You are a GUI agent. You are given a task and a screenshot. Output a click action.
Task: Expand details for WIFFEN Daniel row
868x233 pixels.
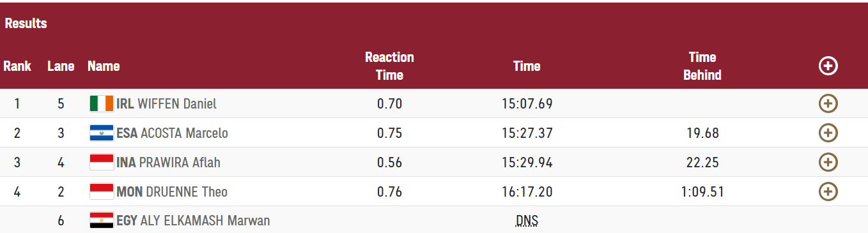[x=828, y=103]
